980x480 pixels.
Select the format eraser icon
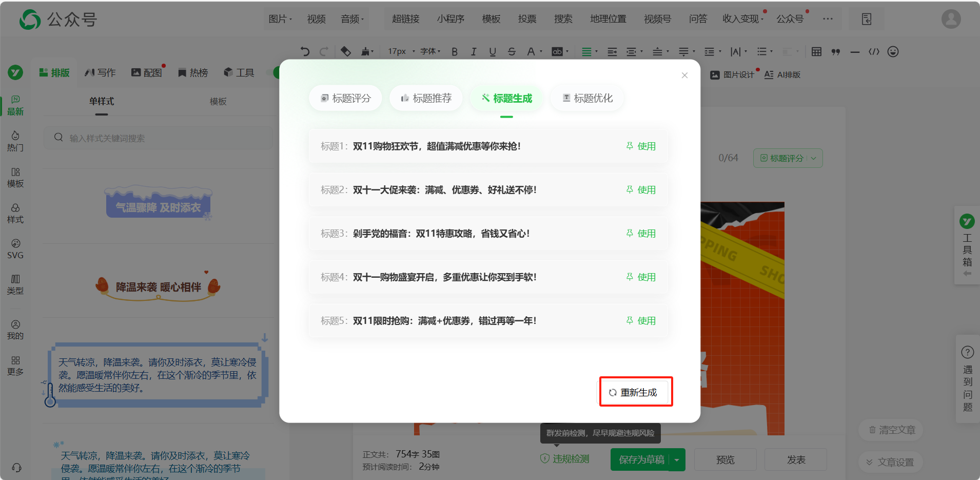[346, 51]
